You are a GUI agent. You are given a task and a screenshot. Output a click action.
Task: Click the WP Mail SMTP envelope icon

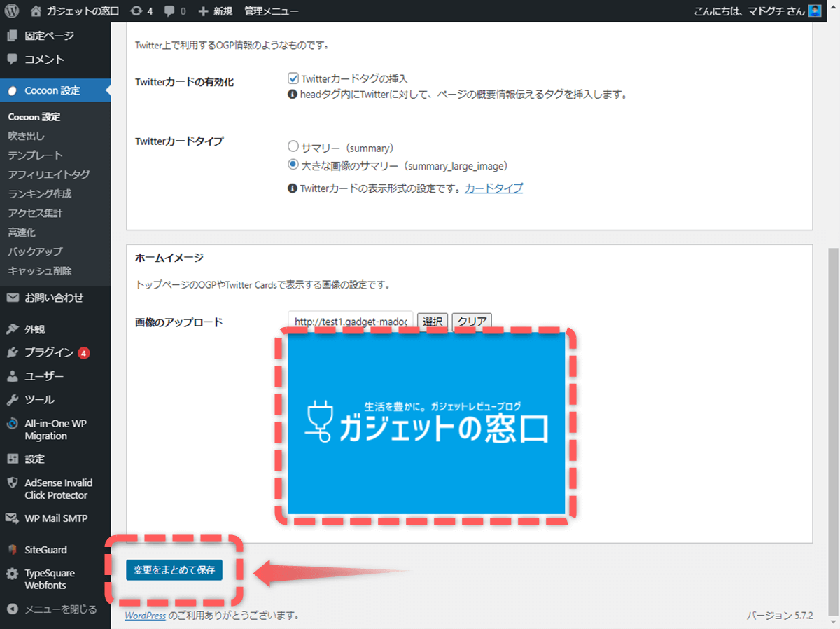click(13, 519)
